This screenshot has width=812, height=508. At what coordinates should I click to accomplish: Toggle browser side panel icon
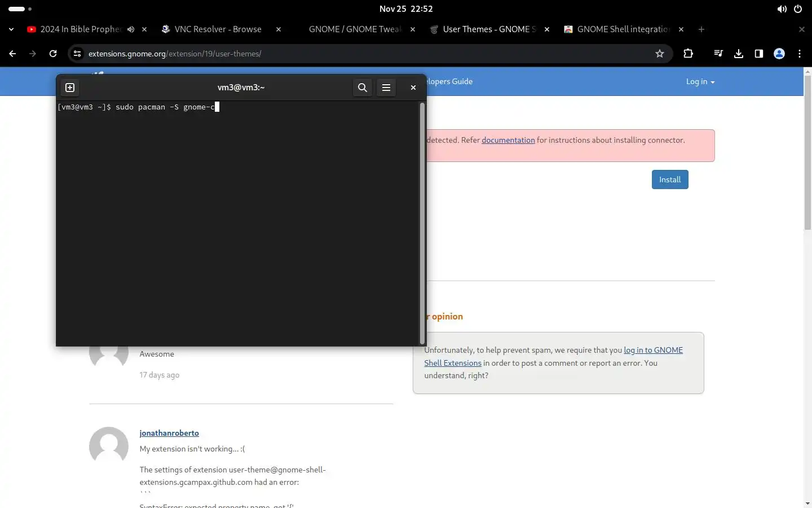[759, 54]
